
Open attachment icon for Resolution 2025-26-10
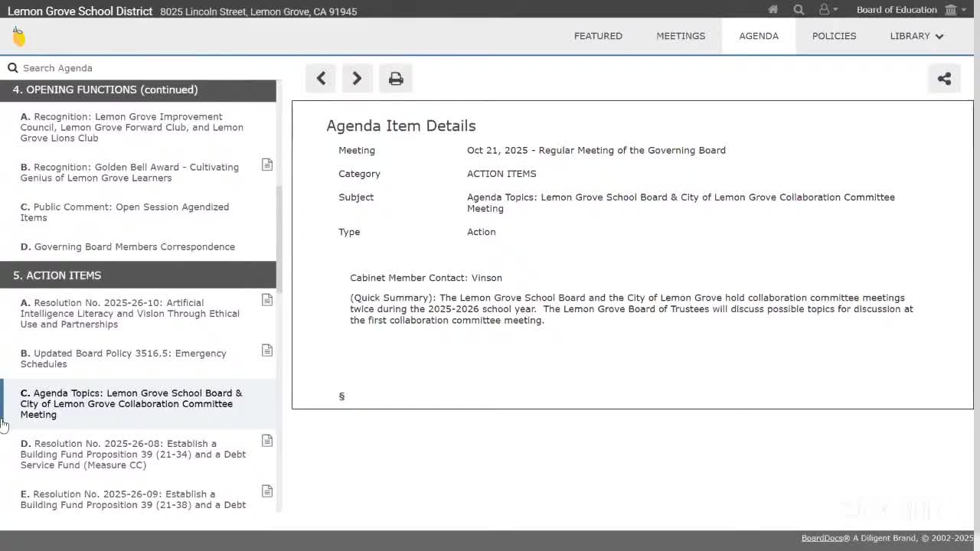click(x=267, y=300)
